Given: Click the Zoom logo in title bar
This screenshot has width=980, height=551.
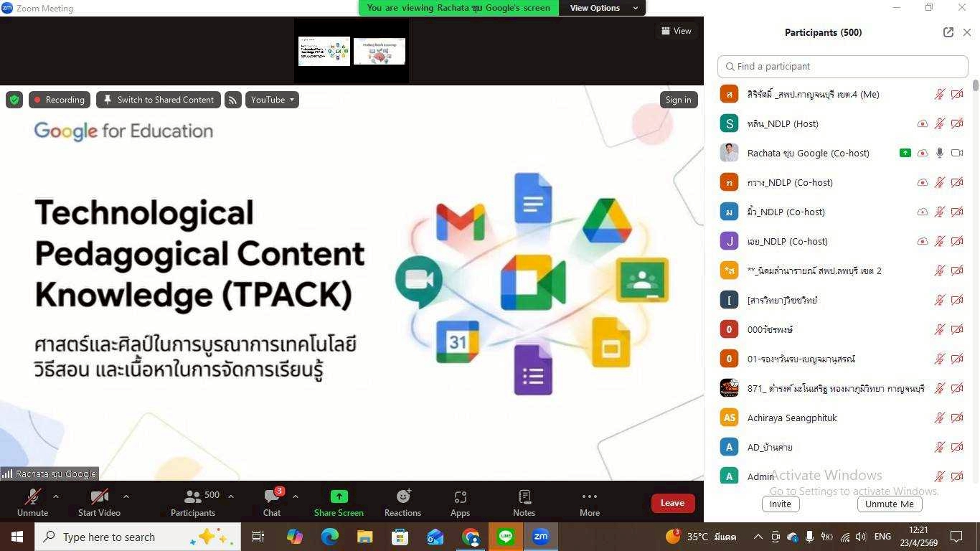Looking at the screenshot, I should (7, 8).
